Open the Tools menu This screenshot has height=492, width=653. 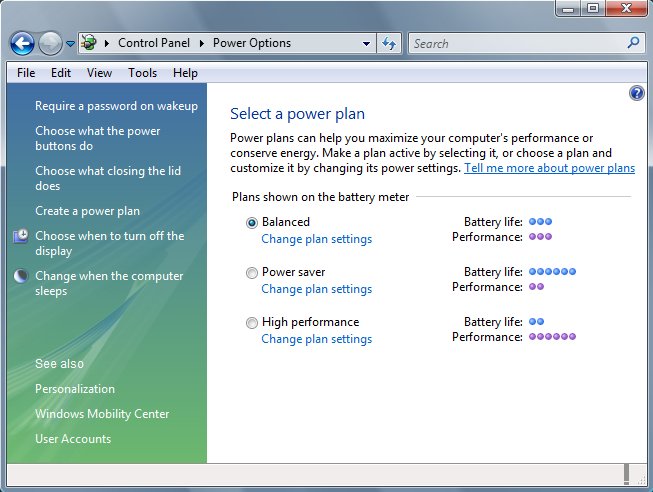pyautogui.click(x=142, y=73)
